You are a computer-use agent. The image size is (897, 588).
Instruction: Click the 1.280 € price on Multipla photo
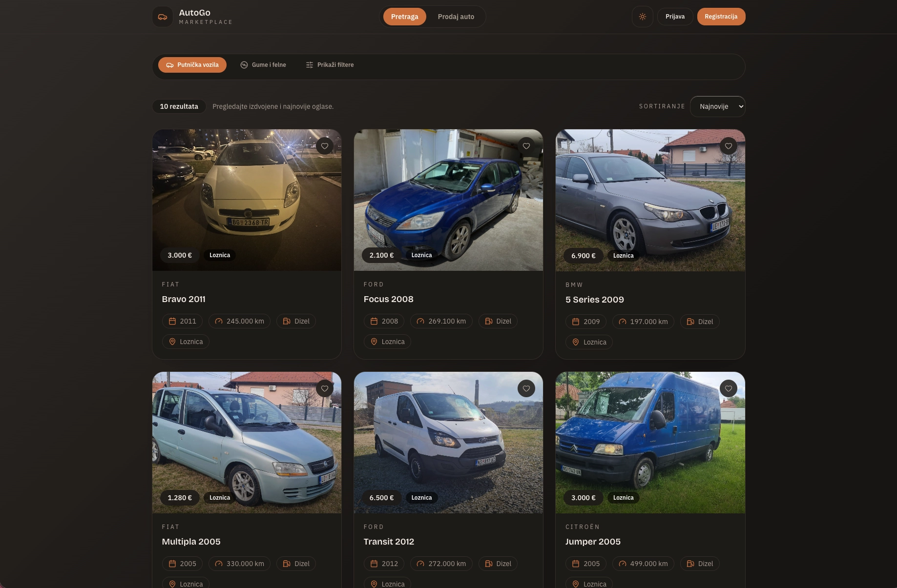180,498
